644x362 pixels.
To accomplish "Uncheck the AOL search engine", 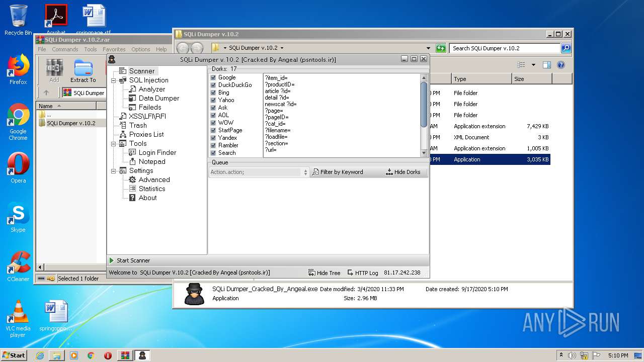I will click(x=213, y=115).
